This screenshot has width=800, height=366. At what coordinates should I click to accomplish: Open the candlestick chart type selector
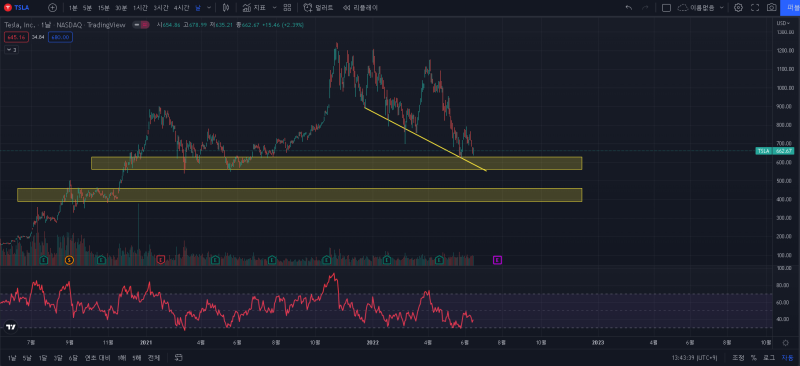226,8
